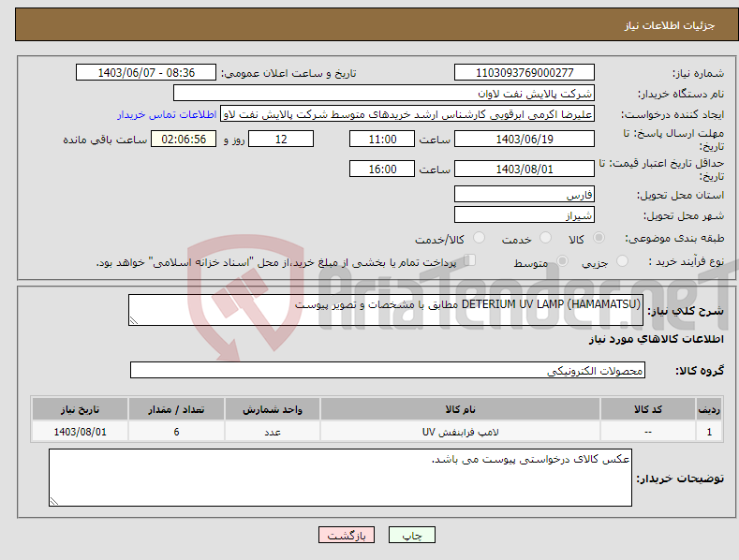Screen dimensions: 739x560
Task: Select the کالا/خدمت radio button
Action: tap(479, 238)
